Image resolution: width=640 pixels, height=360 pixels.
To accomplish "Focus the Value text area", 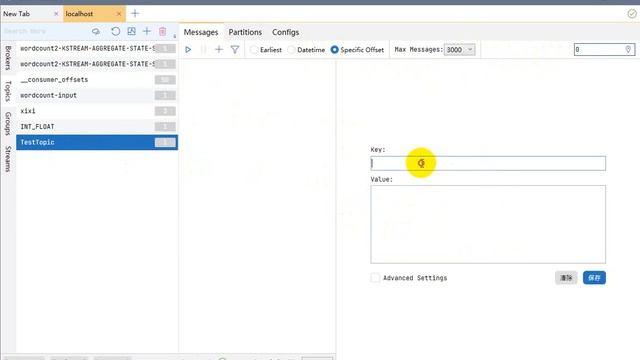I will click(x=488, y=224).
